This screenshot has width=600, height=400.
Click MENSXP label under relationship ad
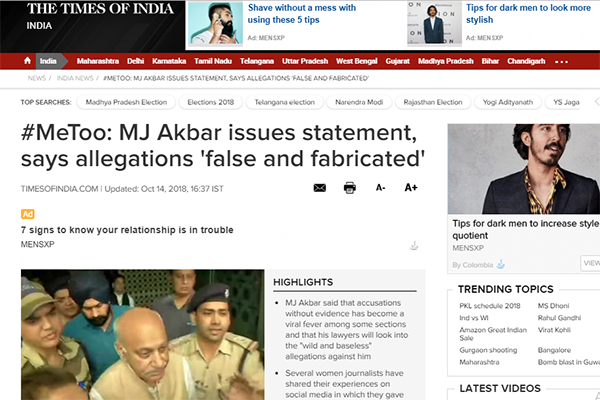pos(38,244)
